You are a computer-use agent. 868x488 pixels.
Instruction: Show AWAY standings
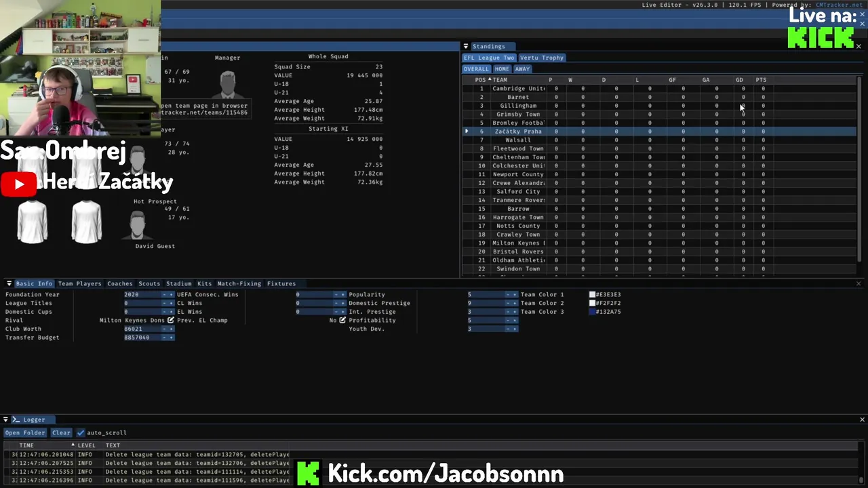click(x=522, y=69)
